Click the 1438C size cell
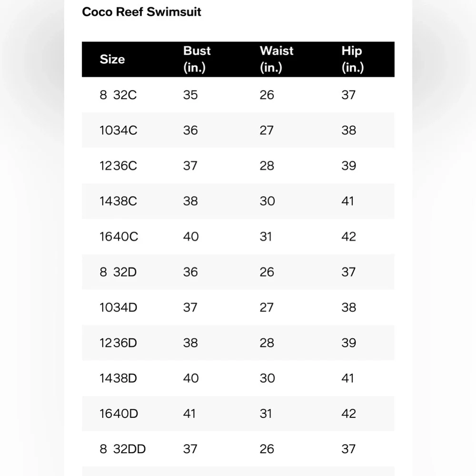Image resolution: width=476 pixels, height=476 pixels. pyautogui.click(x=119, y=201)
